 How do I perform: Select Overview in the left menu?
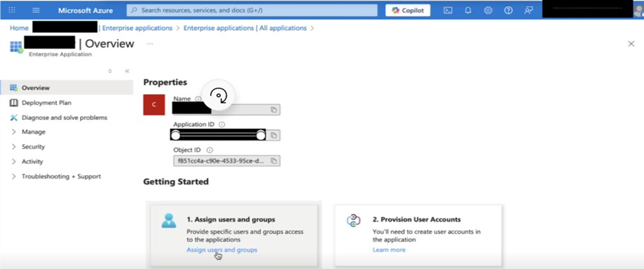(x=67, y=87)
